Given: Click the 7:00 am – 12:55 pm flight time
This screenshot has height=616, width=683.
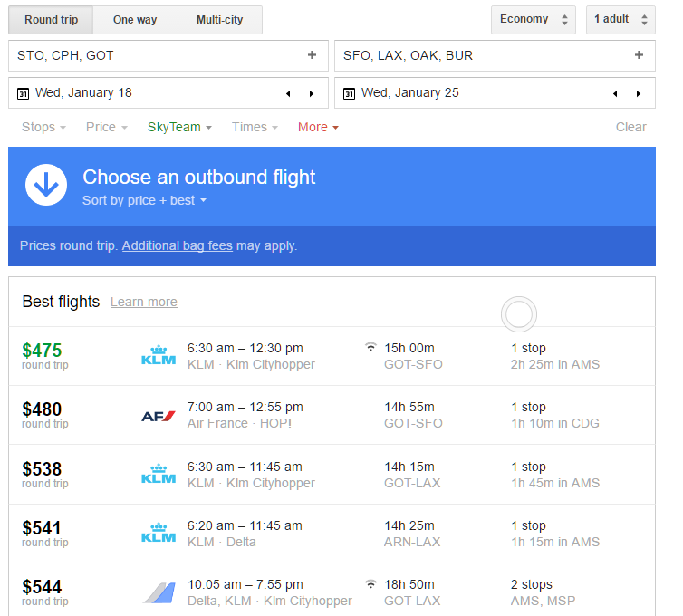Looking at the screenshot, I should coord(245,407).
